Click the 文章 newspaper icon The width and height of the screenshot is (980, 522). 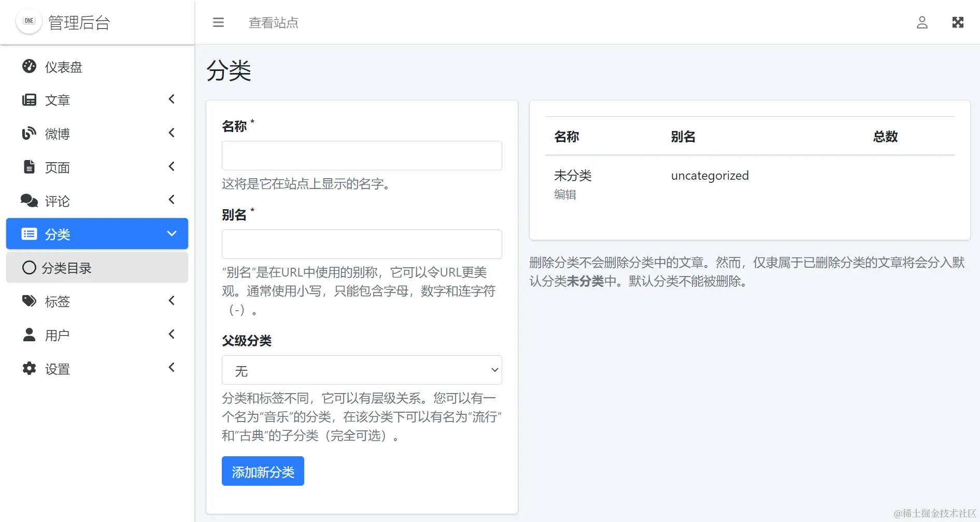tap(30, 100)
